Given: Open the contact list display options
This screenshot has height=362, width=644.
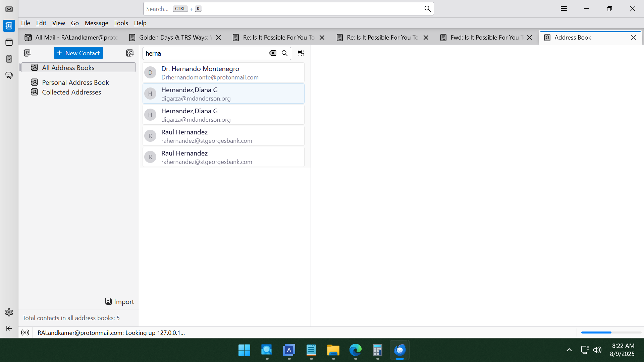Looking at the screenshot, I should point(301,53).
